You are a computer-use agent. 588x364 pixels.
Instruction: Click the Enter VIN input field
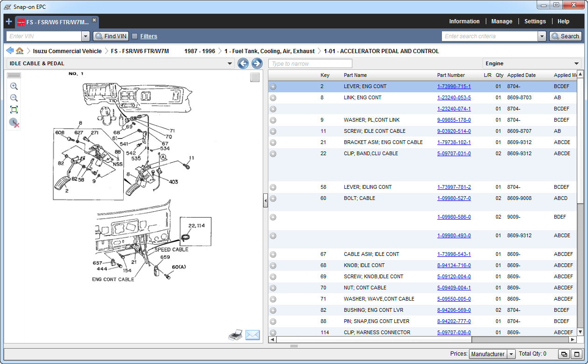[x=44, y=36]
